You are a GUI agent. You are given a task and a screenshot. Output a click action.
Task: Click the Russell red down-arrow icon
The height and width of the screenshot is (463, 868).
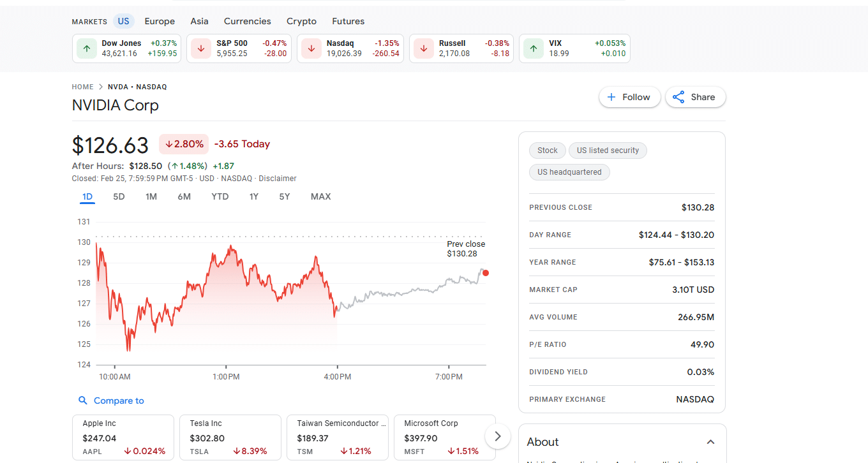click(x=424, y=48)
